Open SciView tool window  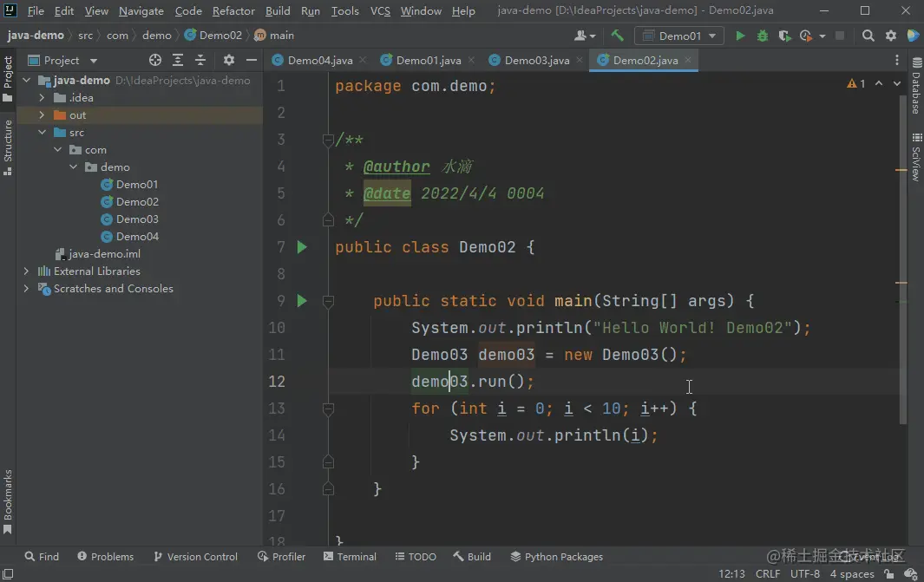[x=916, y=157]
